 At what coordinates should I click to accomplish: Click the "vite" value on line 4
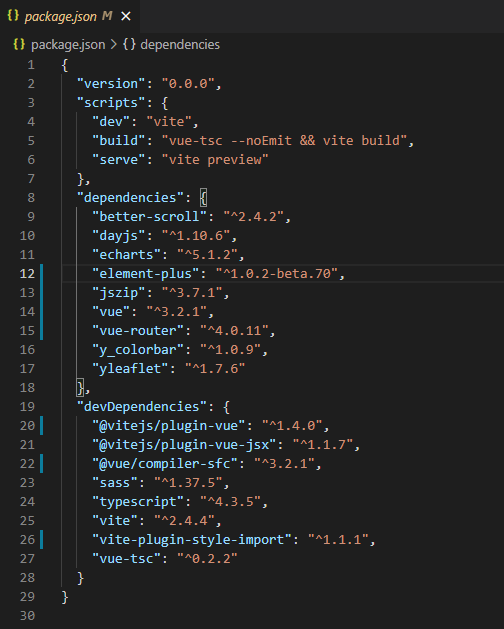tap(169, 122)
